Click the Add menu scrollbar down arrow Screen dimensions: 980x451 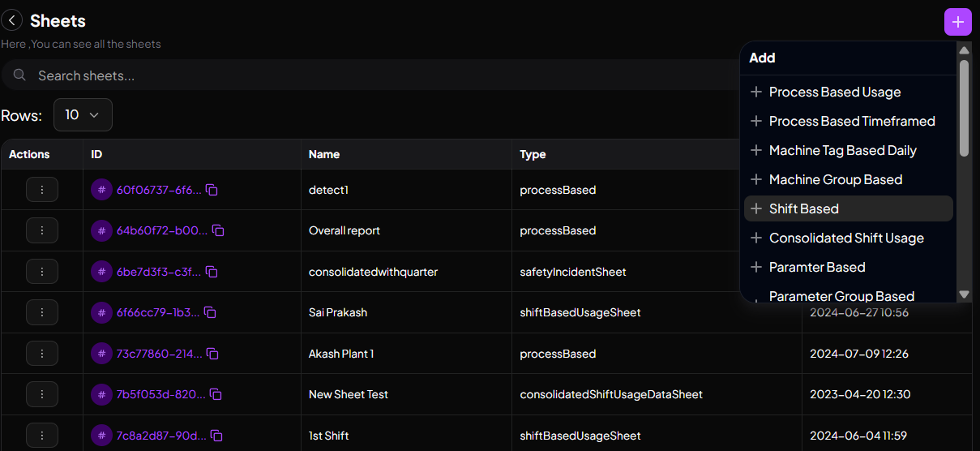click(x=964, y=294)
